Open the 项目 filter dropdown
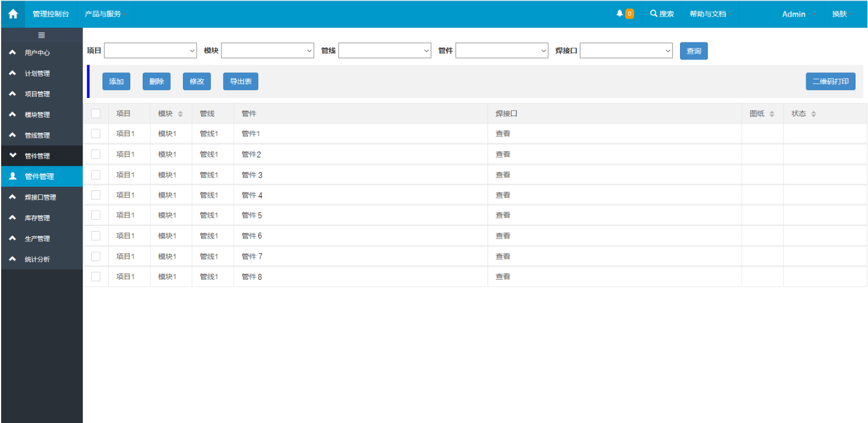868x423 pixels. pos(150,51)
